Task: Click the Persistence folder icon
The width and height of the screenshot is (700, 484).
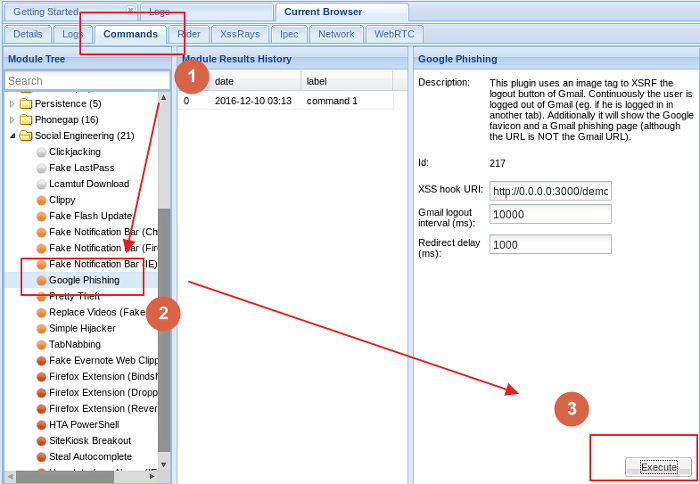Action: click(26, 104)
